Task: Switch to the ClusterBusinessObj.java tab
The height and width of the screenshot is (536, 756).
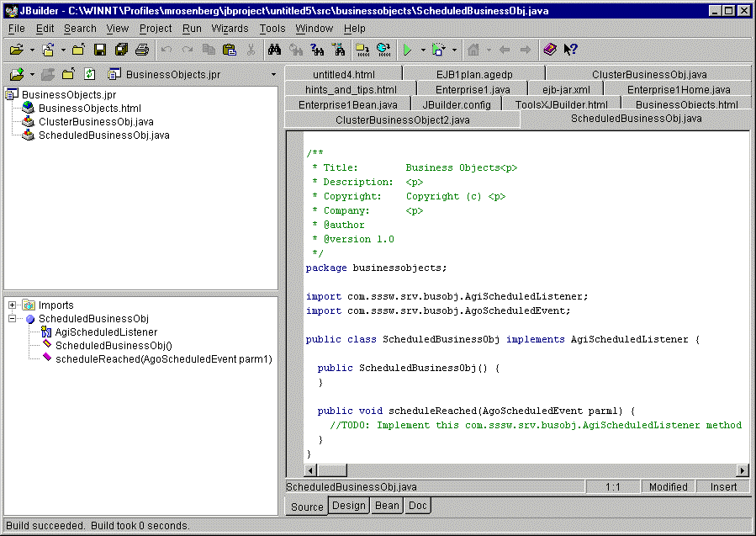Action: point(648,74)
